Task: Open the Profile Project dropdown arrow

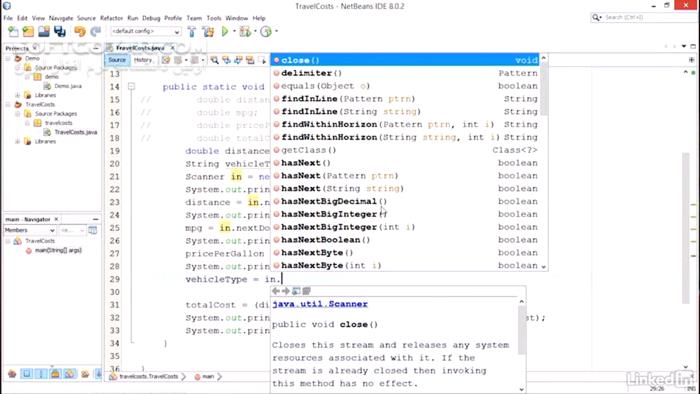Action: click(276, 31)
